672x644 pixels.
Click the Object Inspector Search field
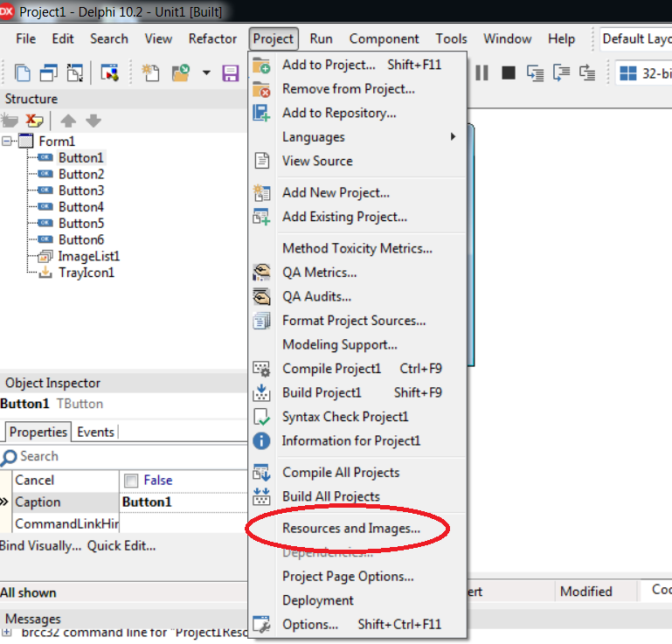pyautogui.click(x=124, y=456)
